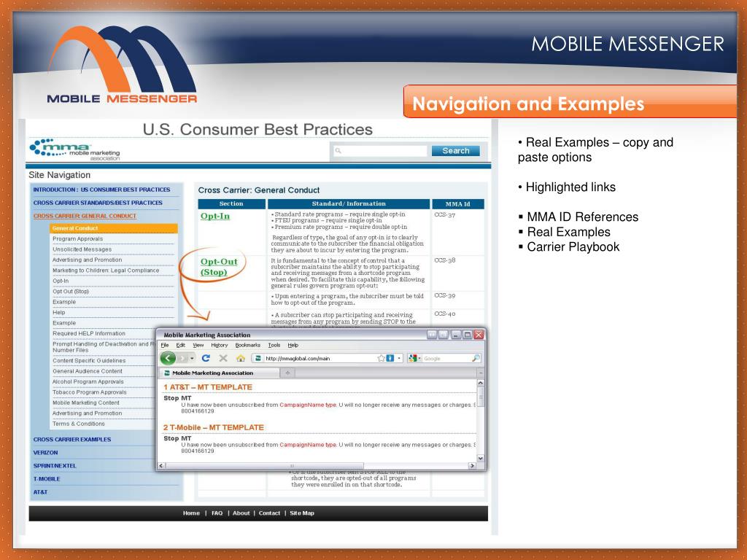Click the search magnifier in Google box
This screenshot has height=560, width=747.
click(476, 358)
